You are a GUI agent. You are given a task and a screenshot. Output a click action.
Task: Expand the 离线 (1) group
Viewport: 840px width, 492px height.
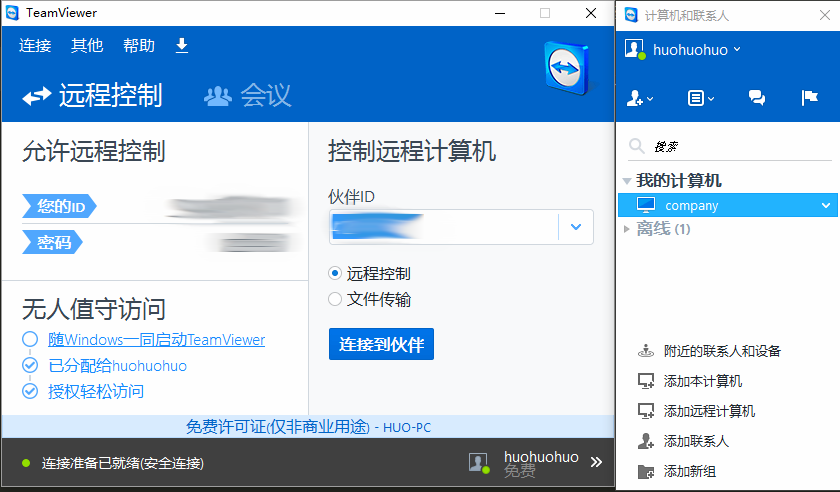[627, 229]
